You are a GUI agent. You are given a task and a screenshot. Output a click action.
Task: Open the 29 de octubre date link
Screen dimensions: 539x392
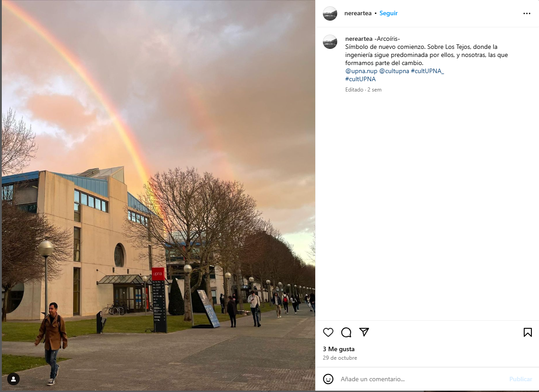pos(340,358)
